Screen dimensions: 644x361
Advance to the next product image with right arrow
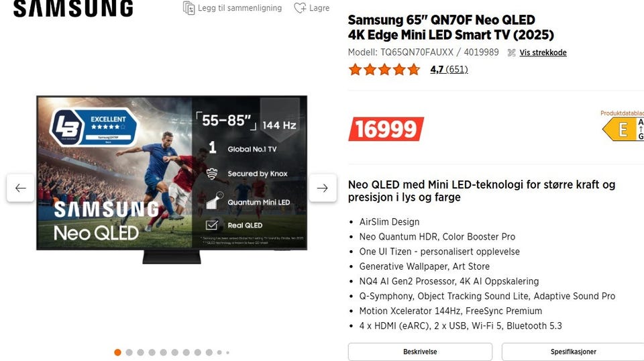[x=323, y=188]
